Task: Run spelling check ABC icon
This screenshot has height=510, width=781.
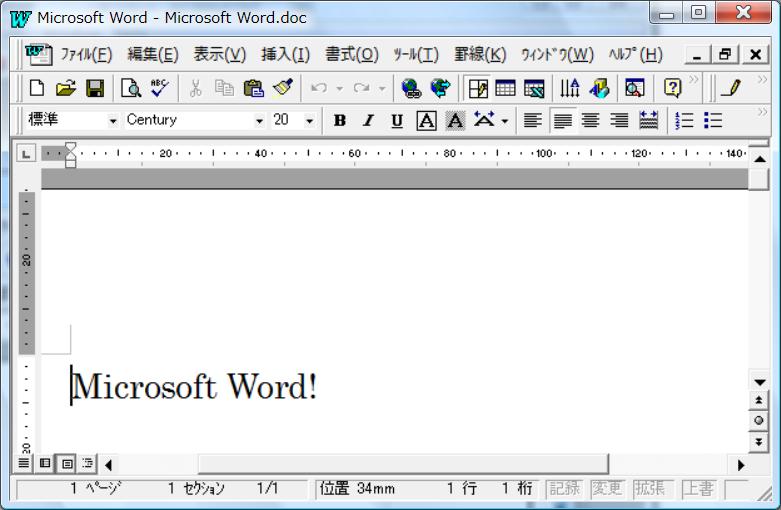Action: click(x=159, y=89)
